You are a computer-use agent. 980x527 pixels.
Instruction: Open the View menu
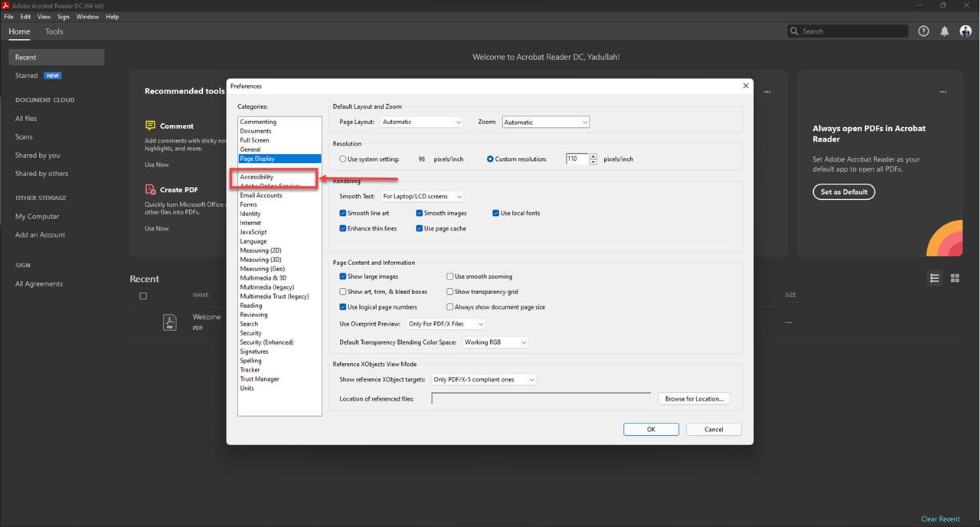point(44,17)
